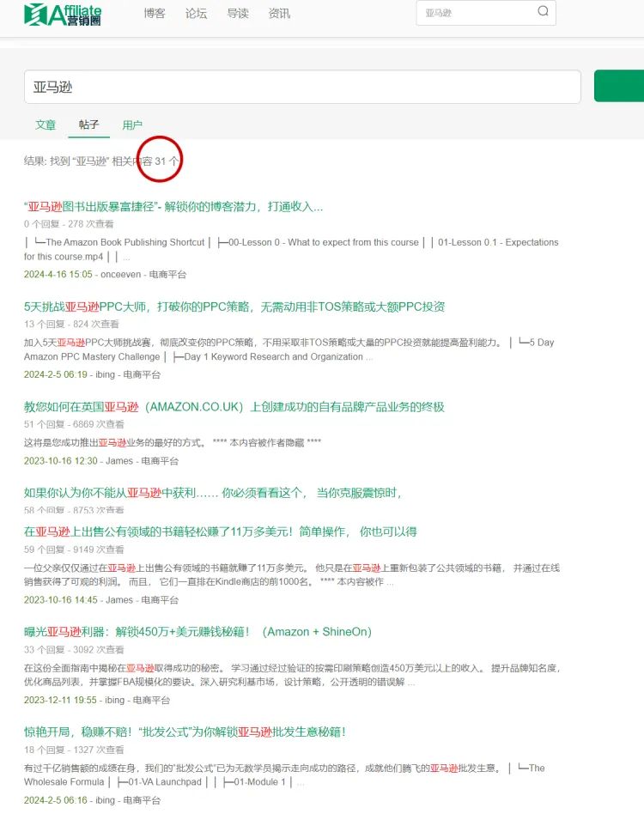Viewport: 644px width, 820px height.
Task: Click date "2023-12-11 19:55"
Action: click(60, 700)
